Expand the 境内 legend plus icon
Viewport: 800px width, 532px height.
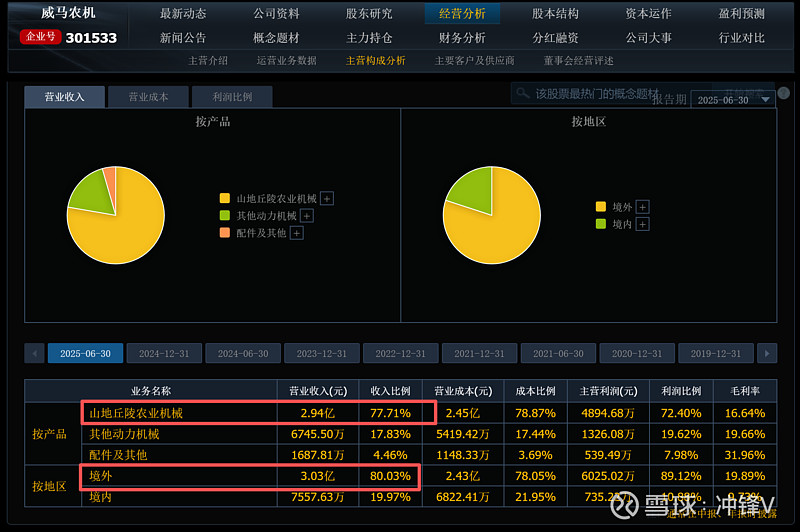click(643, 224)
